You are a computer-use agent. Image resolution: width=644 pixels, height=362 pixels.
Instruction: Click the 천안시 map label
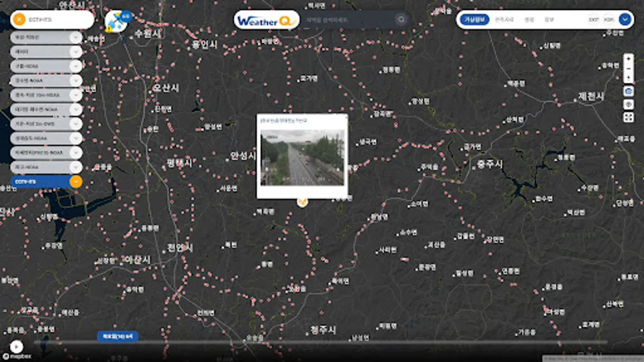tap(180, 248)
